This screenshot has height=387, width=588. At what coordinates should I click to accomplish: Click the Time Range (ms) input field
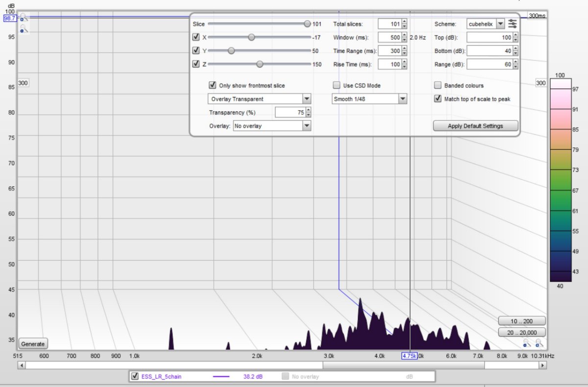(390, 51)
